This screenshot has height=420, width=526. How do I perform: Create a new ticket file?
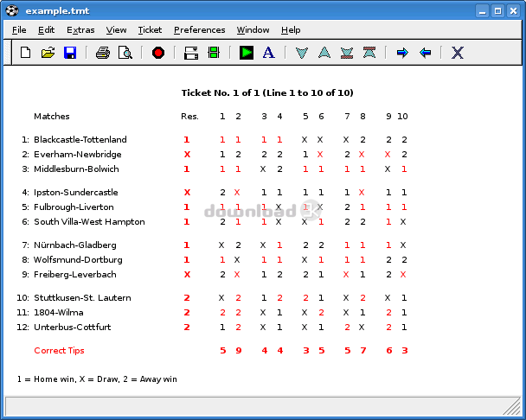point(26,53)
